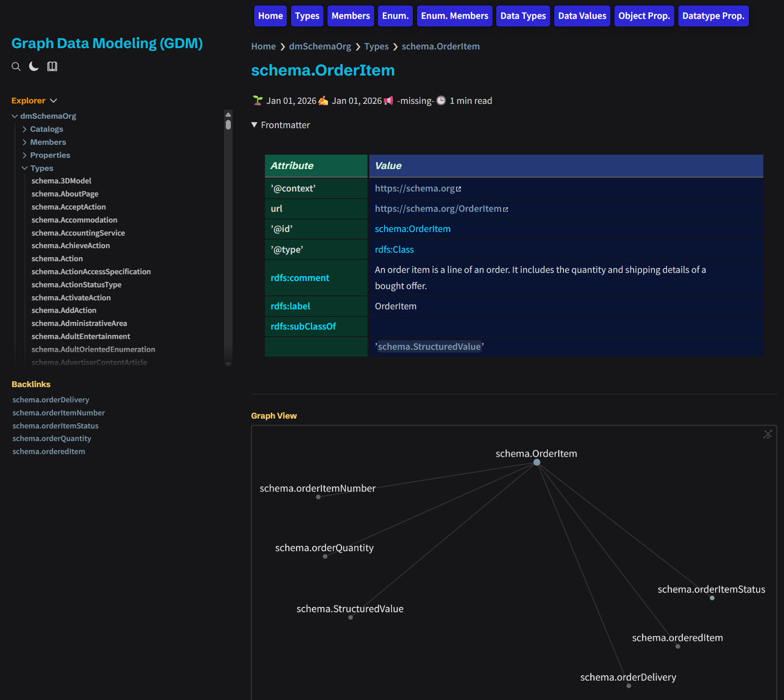Open global graph icon in Graph View
This screenshot has width=784, height=700.
pos(767,434)
